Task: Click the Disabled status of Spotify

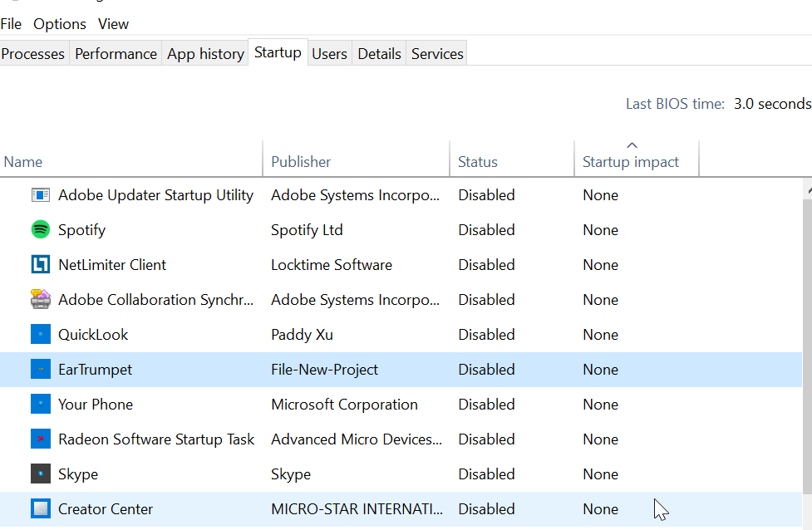Action: pyautogui.click(x=486, y=230)
